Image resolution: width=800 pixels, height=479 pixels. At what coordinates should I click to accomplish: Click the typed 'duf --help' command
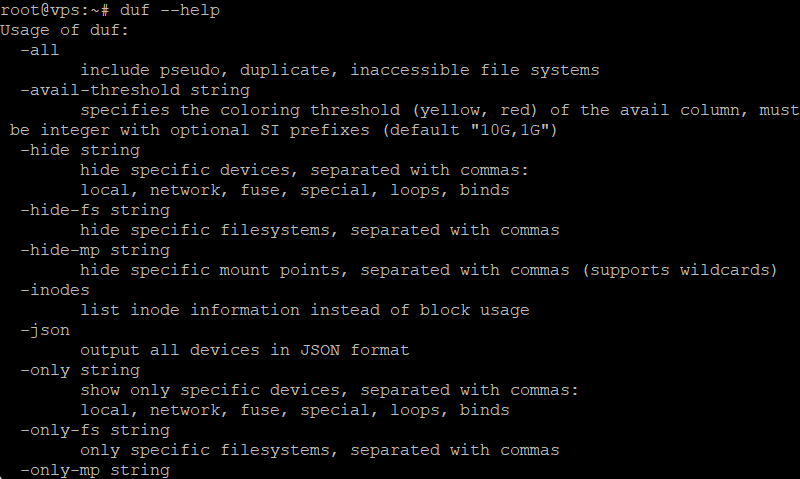(x=170, y=10)
